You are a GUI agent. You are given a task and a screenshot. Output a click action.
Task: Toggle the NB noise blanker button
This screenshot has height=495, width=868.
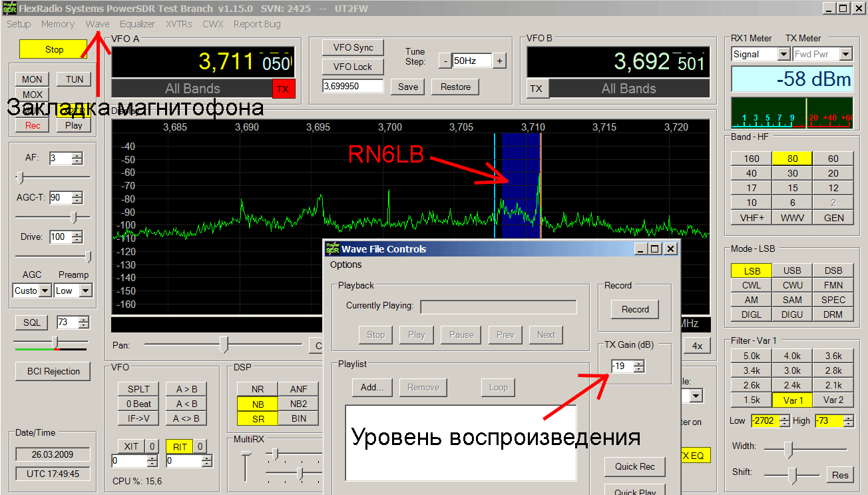258,404
